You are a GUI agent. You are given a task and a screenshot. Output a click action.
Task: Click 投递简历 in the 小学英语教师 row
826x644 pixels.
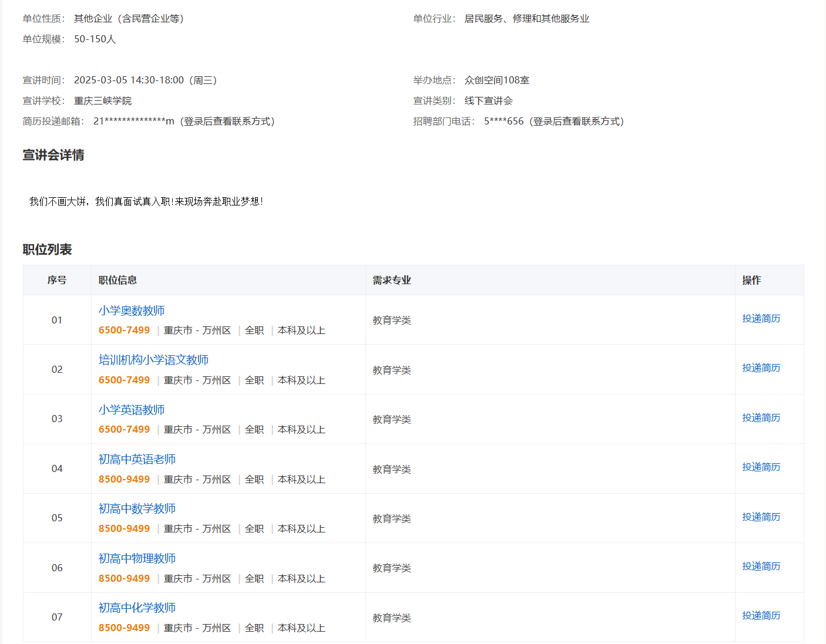761,417
